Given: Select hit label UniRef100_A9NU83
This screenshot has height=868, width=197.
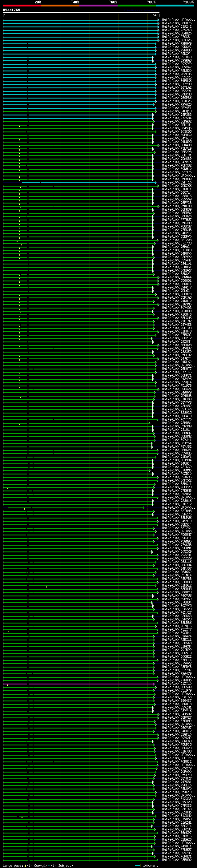Looking at the screenshot, I should tap(177, 50).
